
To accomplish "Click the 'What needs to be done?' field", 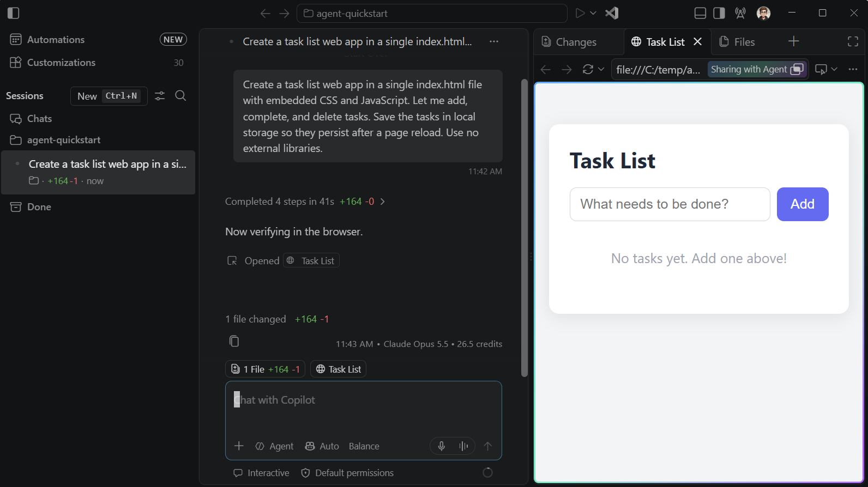I will tap(670, 204).
